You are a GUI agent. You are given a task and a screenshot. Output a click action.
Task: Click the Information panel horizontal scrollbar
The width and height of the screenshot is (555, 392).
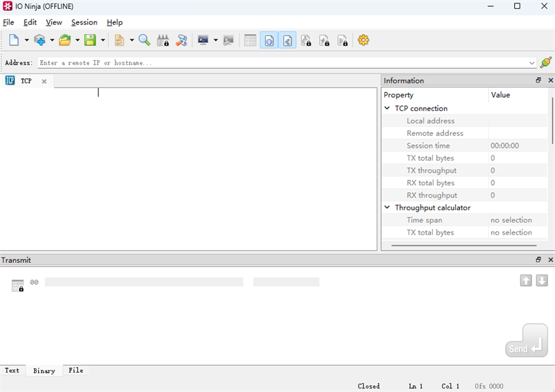pos(463,245)
